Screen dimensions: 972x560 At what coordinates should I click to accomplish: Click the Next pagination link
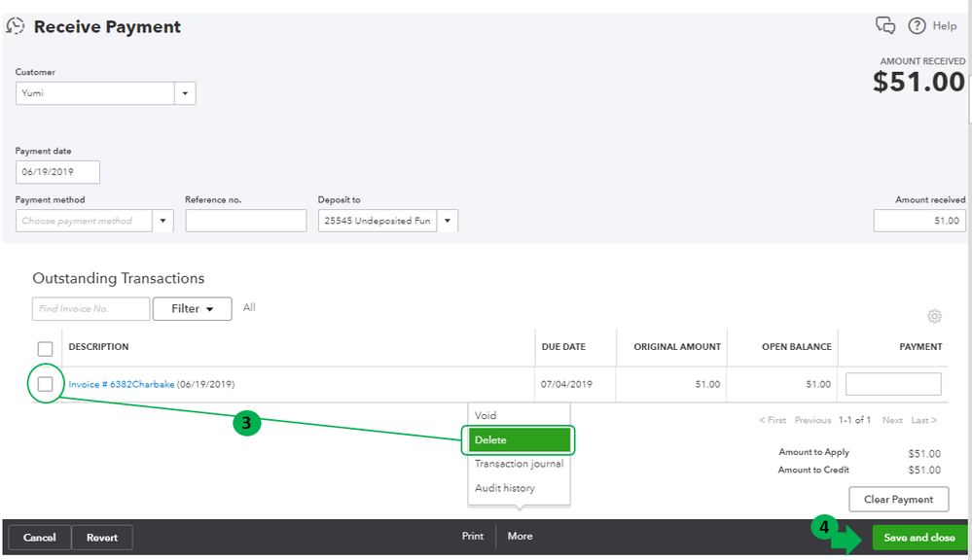click(892, 420)
